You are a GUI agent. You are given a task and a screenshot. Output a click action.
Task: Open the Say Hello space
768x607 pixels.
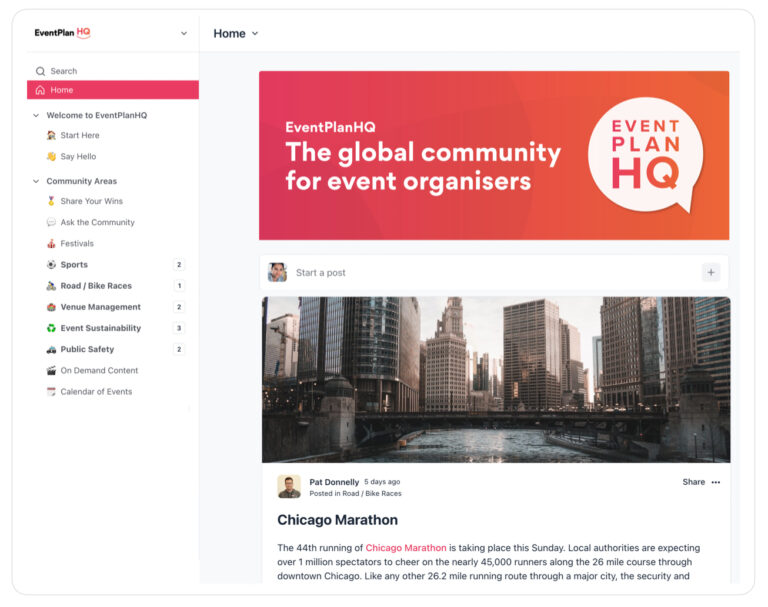(78, 156)
